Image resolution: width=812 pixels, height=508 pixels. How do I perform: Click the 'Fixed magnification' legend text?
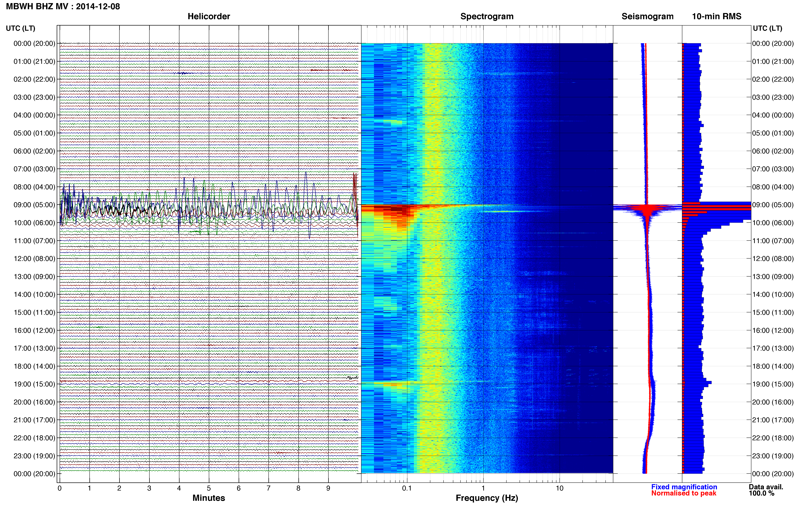(x=684, y=487)
